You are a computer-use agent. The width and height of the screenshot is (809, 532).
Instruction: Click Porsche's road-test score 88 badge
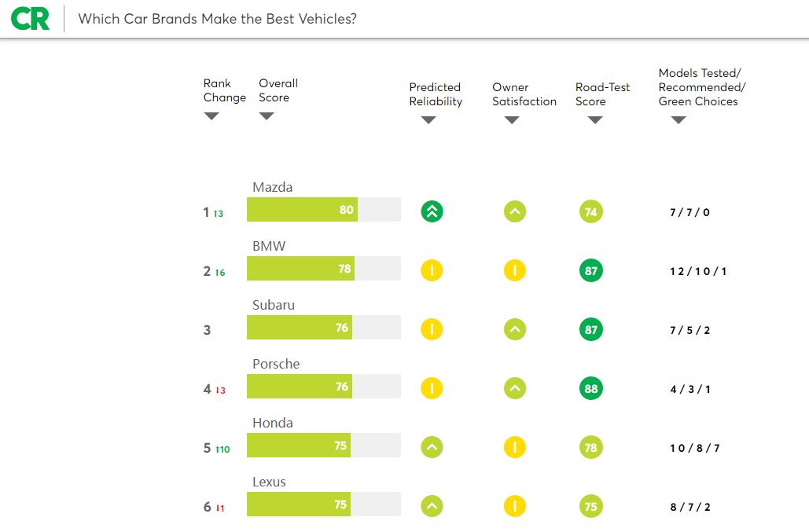591,388
